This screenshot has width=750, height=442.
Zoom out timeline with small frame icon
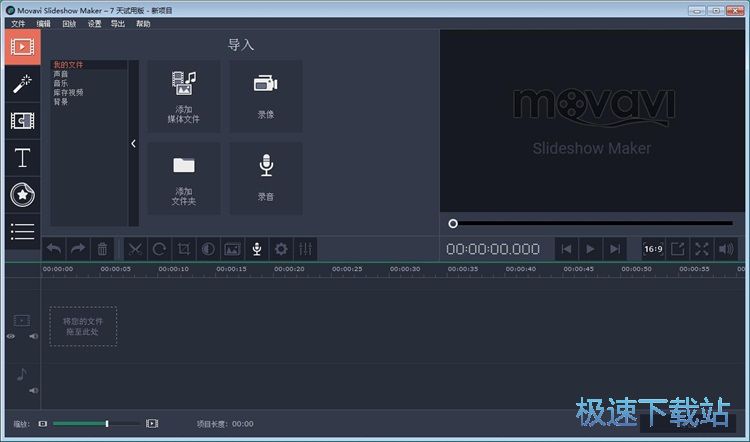43,424
